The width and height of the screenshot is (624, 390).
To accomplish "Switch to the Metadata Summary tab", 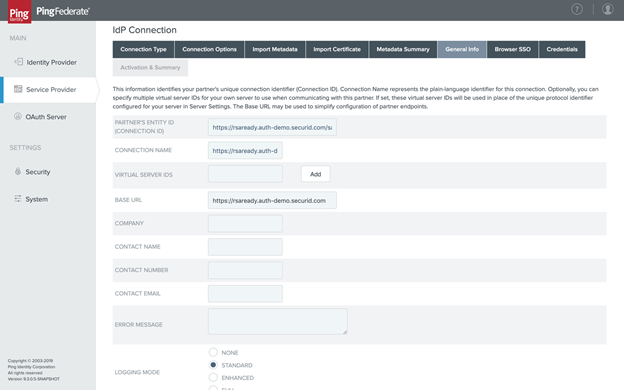I will (x=403, y=49).
